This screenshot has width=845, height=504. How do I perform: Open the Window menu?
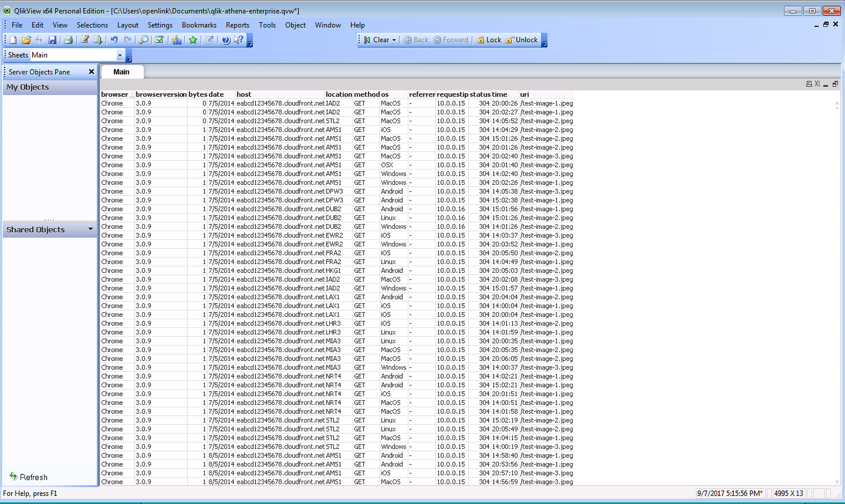click(x=328, y=25)
